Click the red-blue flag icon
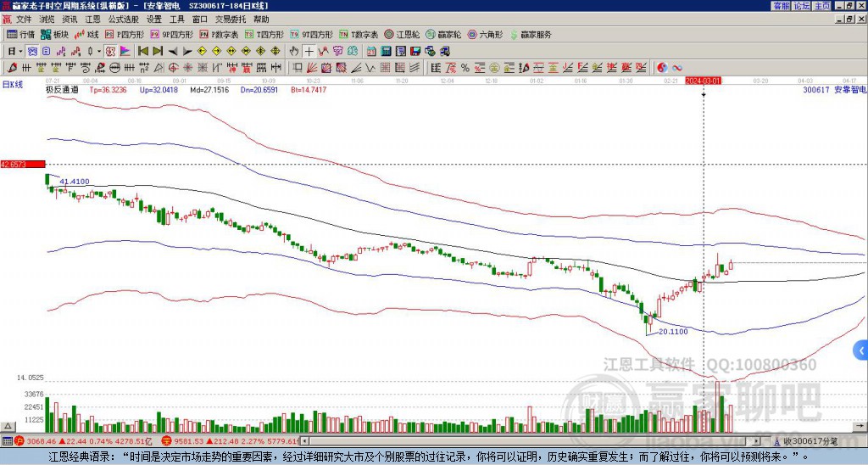The height and width of the screenshot is (465, 868). pos(125,51)
